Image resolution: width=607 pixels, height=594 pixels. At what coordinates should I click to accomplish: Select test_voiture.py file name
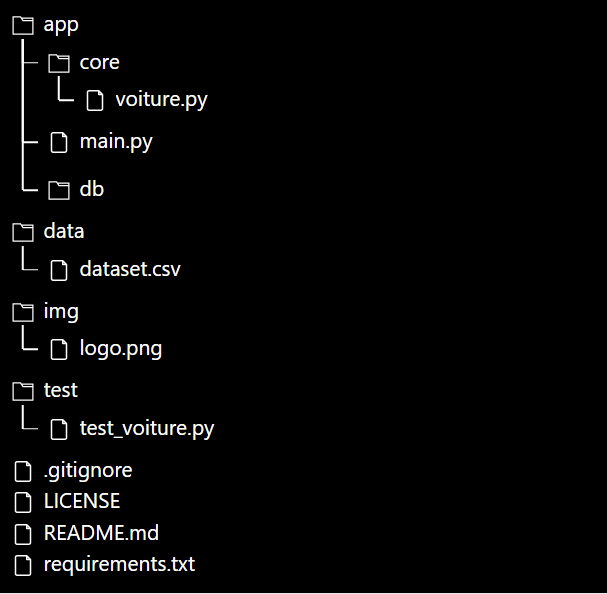(x=147, y=429)
